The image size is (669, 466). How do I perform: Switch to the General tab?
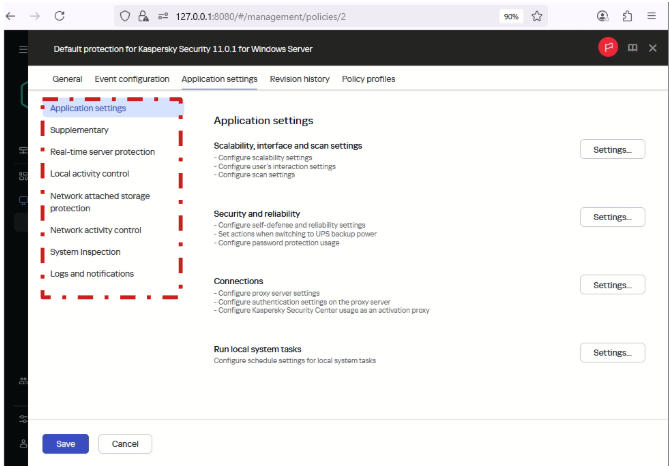tap(67, 79)
